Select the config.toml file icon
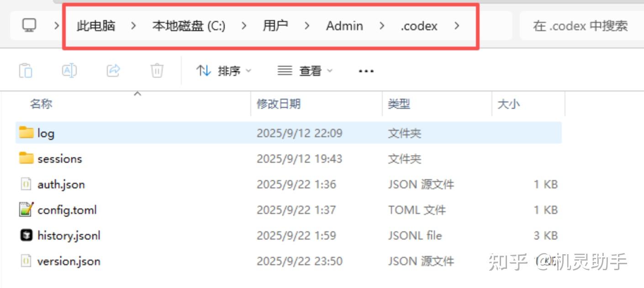The image size is (644, 288). tap(26, 209)
